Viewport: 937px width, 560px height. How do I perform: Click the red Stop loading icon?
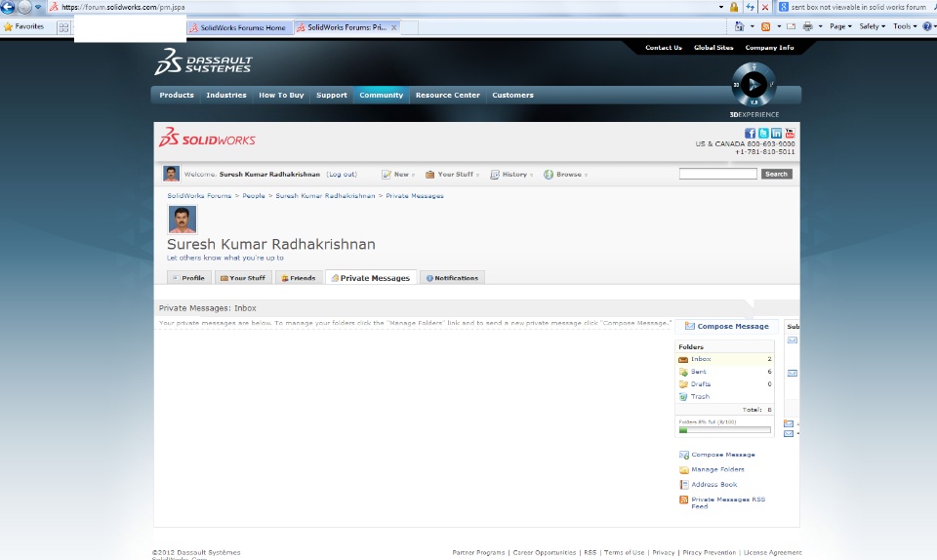(x=765, y=7)
